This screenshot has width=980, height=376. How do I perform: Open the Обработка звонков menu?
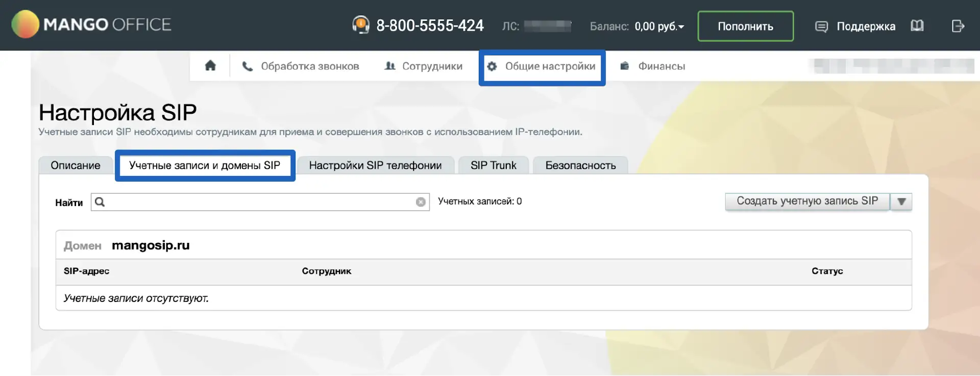[x=301, y=66]
